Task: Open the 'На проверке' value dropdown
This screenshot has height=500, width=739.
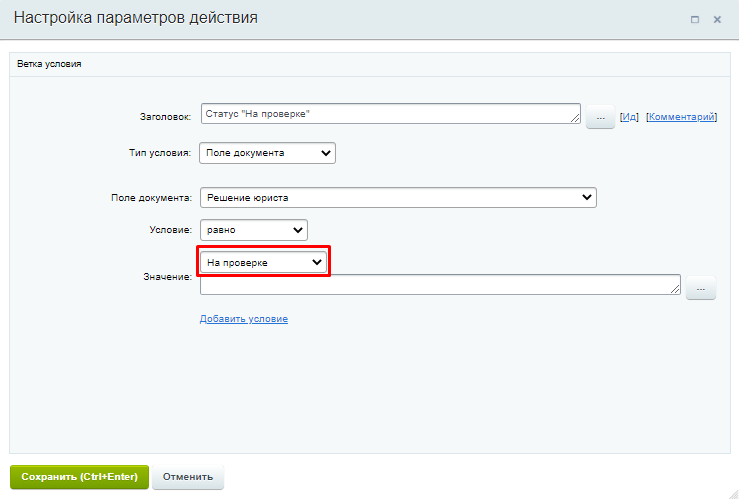Action: pos(263,262)
